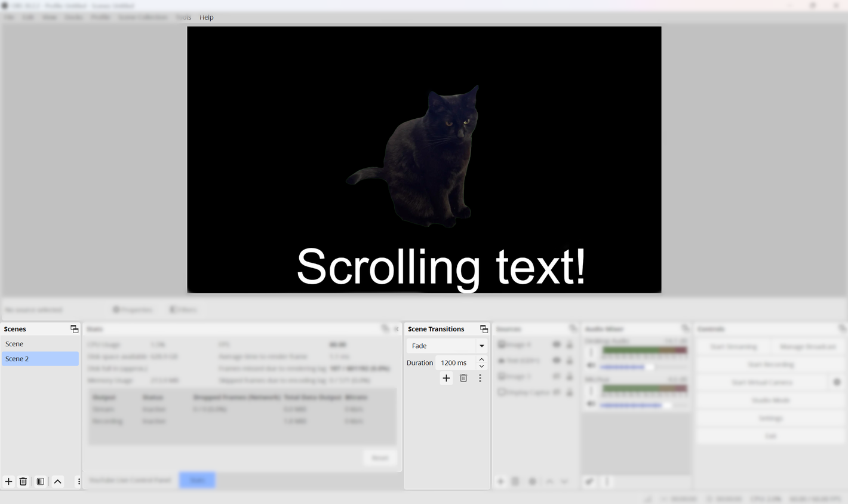Increase transition duration with up arrow
The image size is (848, 504).
point(481,359)
